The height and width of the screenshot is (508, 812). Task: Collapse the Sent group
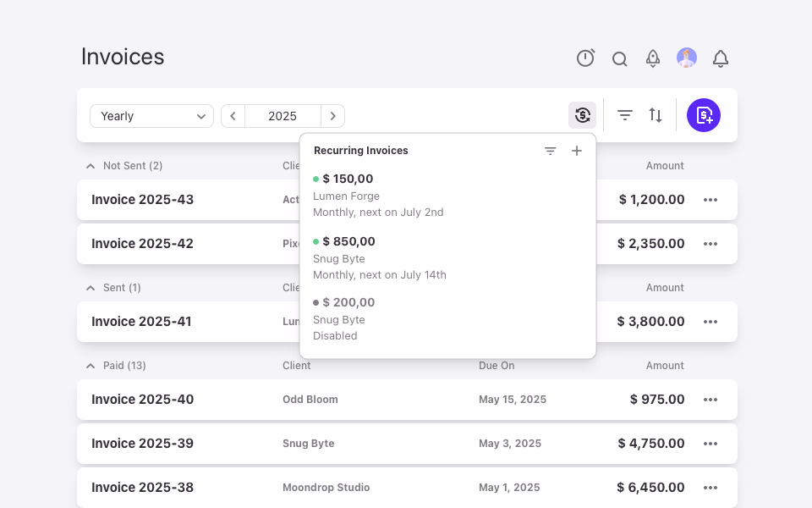point(91,288)
